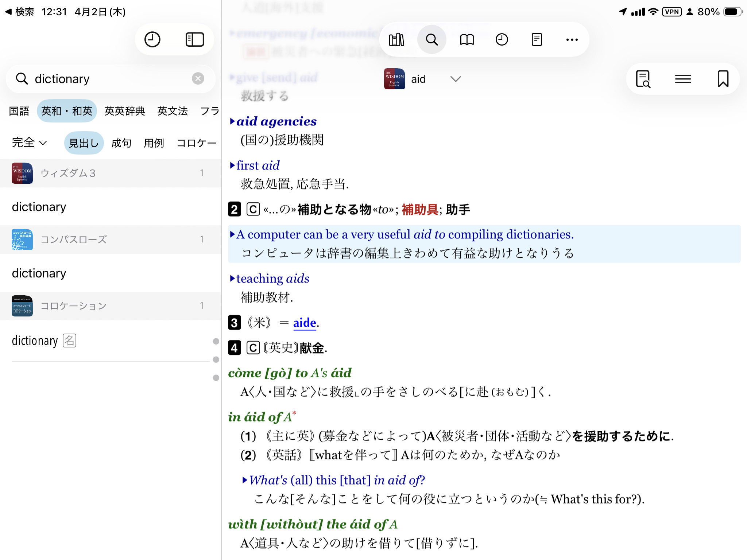Select the 見出し search mode chip
This screenshot has height=560, width=747.
point(84,143)
